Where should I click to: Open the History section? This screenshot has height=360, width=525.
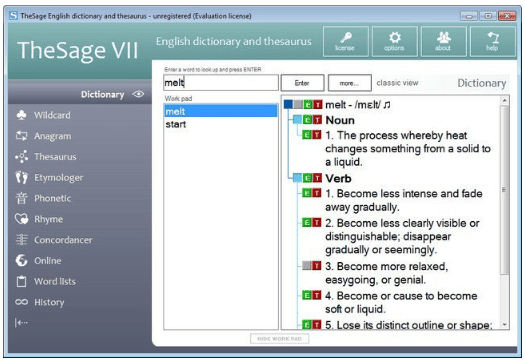click(49, 302)
